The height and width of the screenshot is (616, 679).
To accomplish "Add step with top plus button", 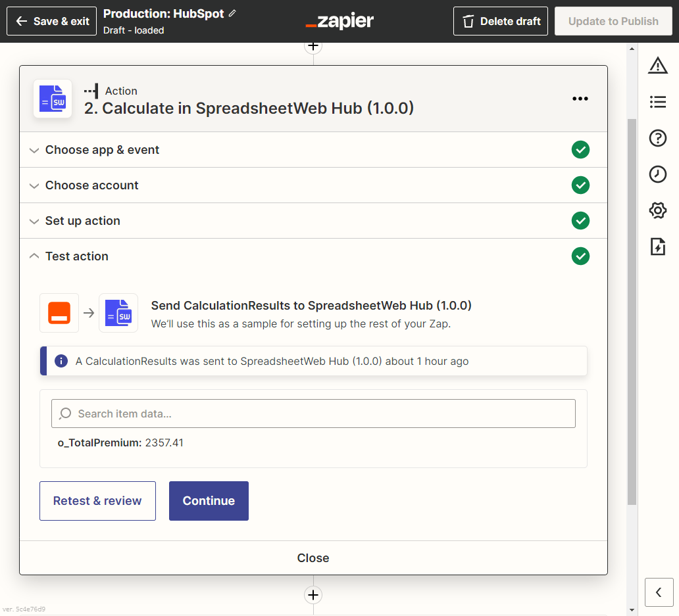I will pyautogui.click(x=313, y=46).
